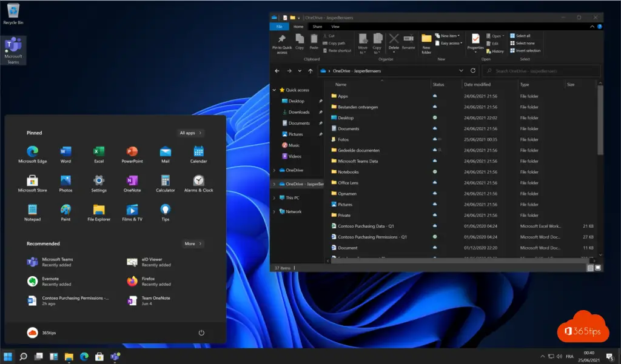
Task: Open the recent locations dropdown arrow
Action: click(x=300, y=71)
